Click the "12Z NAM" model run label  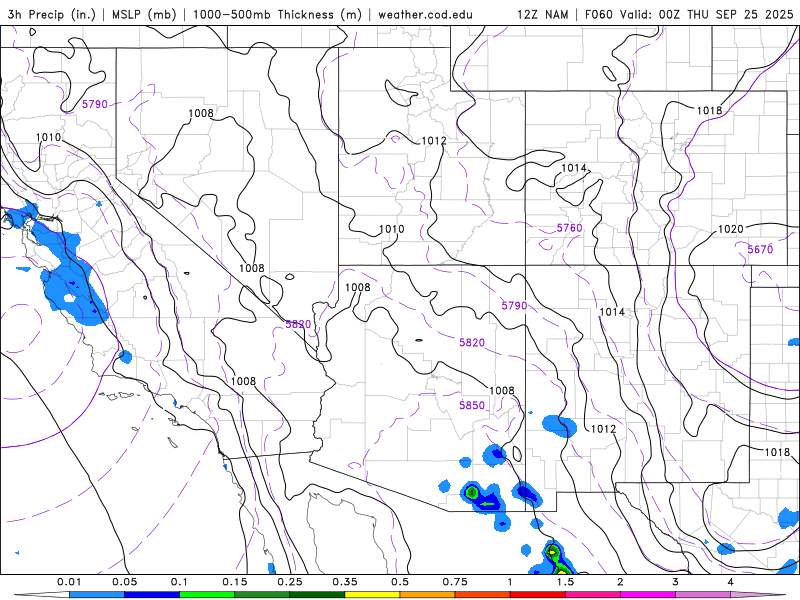542,14
